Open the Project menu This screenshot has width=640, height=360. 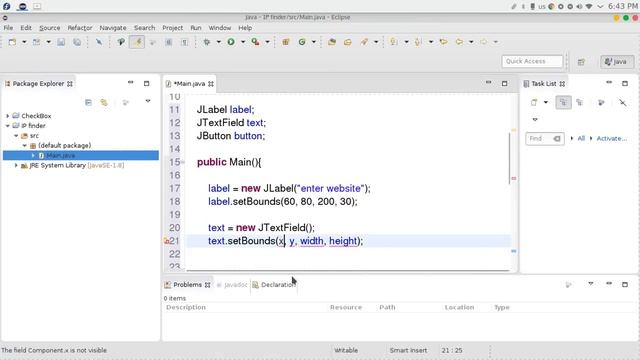(x=172, y=28)
